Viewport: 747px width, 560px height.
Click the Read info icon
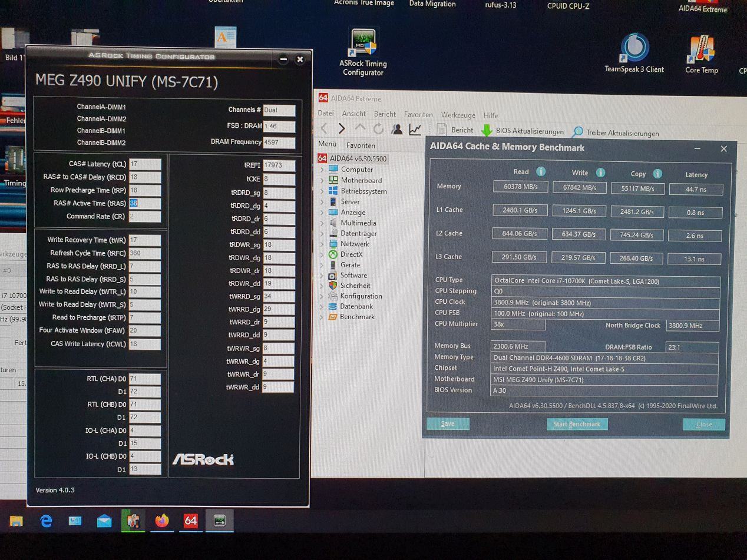(541, 171)
